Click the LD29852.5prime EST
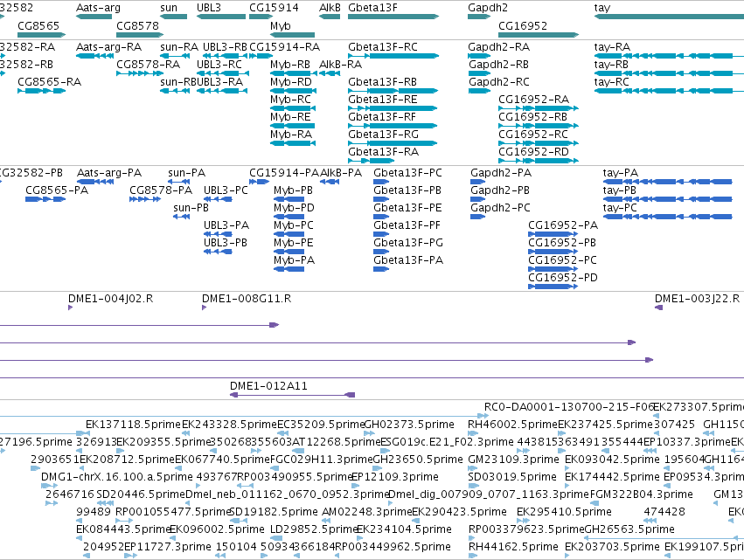 click(276, 538)
